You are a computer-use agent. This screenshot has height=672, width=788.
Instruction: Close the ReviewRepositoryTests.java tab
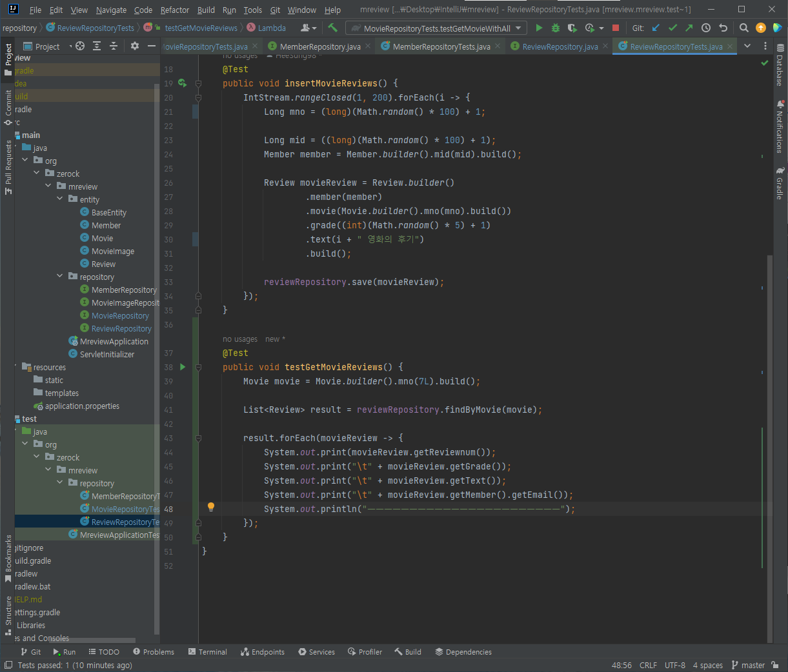pos(730,46)
